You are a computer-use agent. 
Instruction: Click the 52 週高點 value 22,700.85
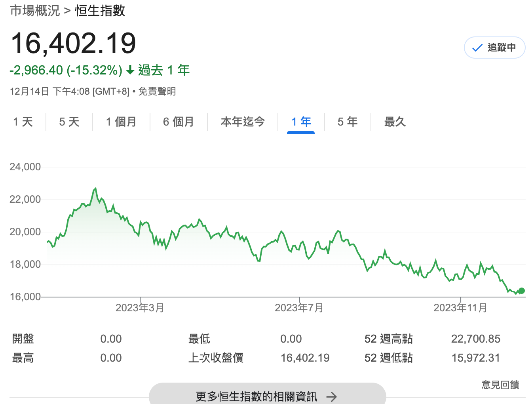click(x=476, y=339)
